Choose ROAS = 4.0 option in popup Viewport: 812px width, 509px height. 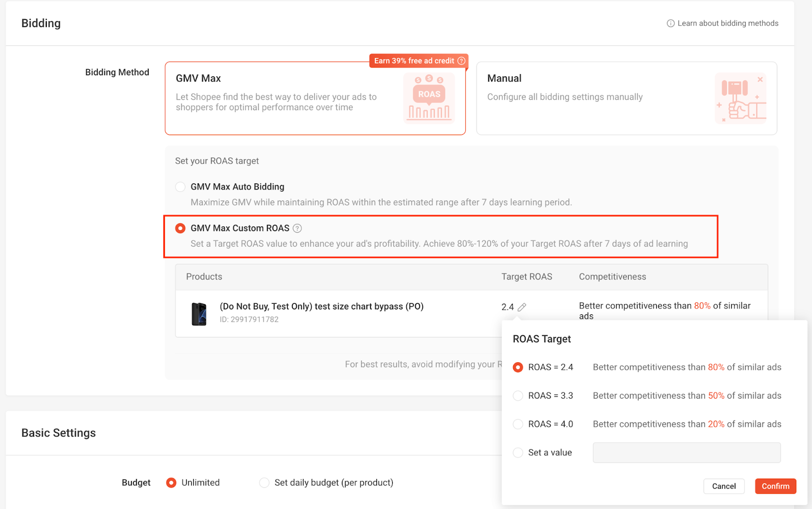[518, 424]
